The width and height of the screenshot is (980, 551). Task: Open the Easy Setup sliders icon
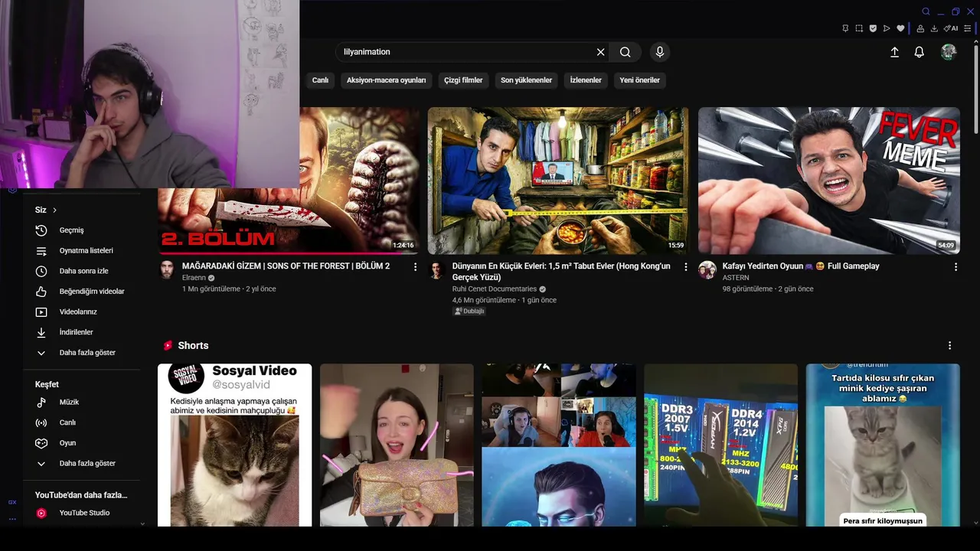pyautogui.click(x=969, y=28)
